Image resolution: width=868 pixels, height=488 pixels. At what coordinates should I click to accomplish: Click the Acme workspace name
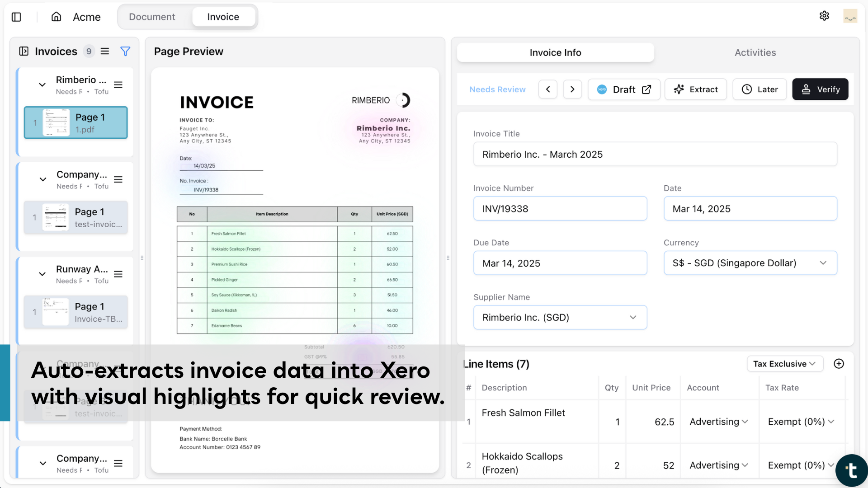tap(87, 17)
